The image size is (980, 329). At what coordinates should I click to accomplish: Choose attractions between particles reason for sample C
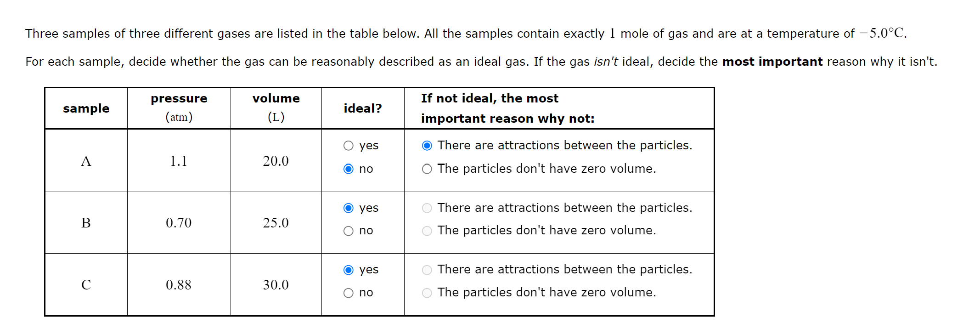(x=427, y=270)
